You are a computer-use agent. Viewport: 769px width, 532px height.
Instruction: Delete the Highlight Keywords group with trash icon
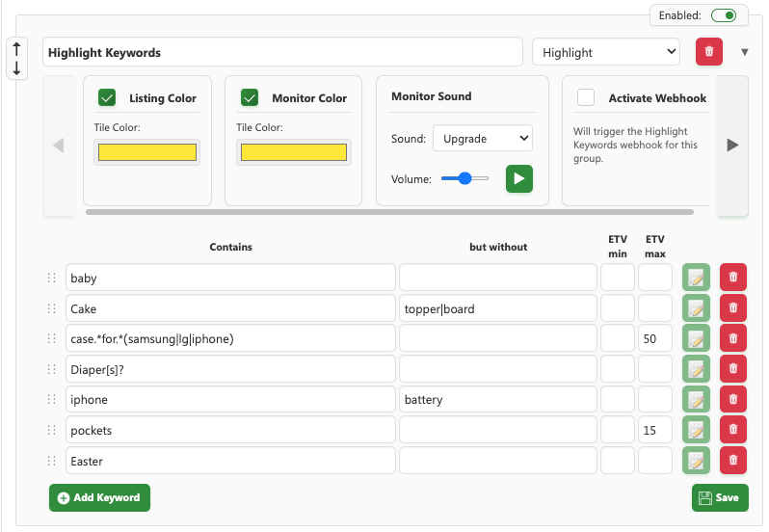[x=708, y=52]
